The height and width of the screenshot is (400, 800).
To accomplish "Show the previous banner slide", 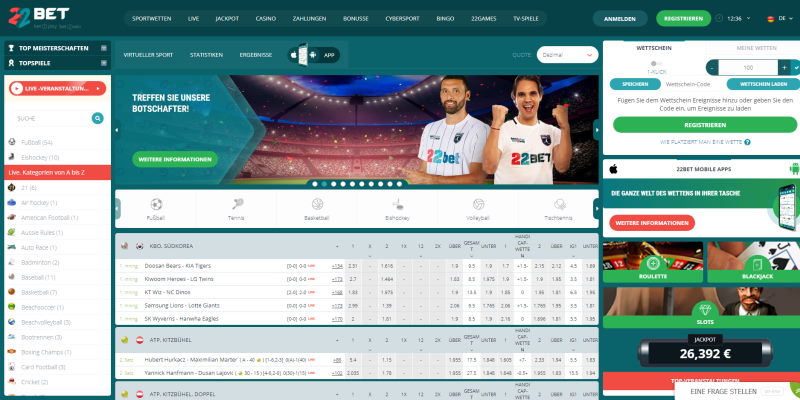I will [x=117, y=130].
